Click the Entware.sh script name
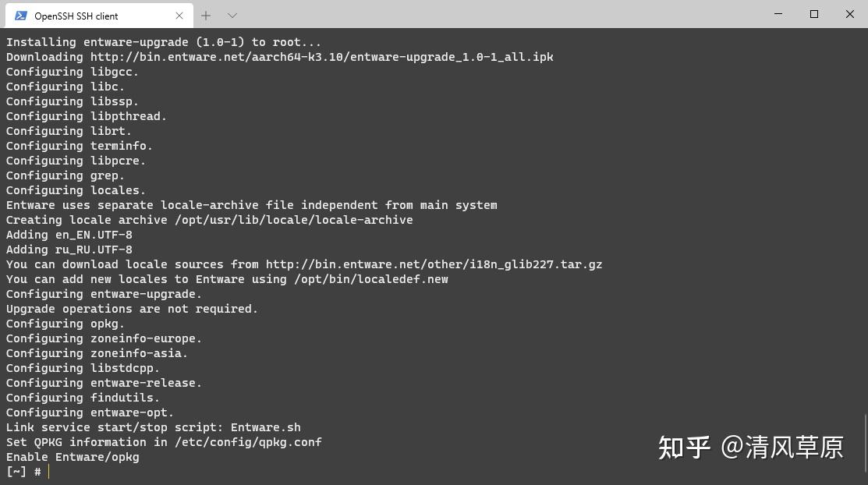This screenshot has height=485, width=868. point(265,427)
